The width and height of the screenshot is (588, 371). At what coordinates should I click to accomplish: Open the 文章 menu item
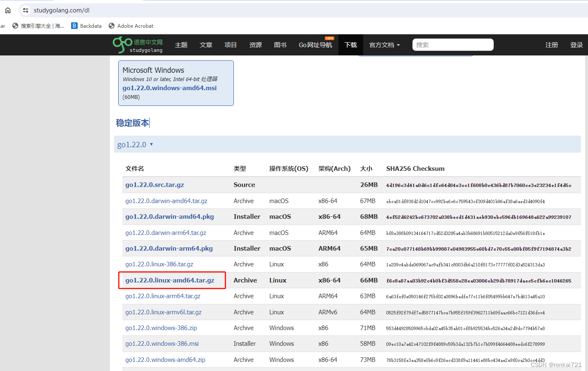coord(206,45)
